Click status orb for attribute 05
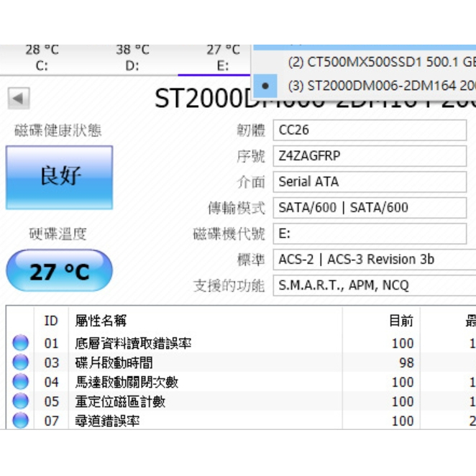Screen dimensions: 476x476 click(21, 401)
